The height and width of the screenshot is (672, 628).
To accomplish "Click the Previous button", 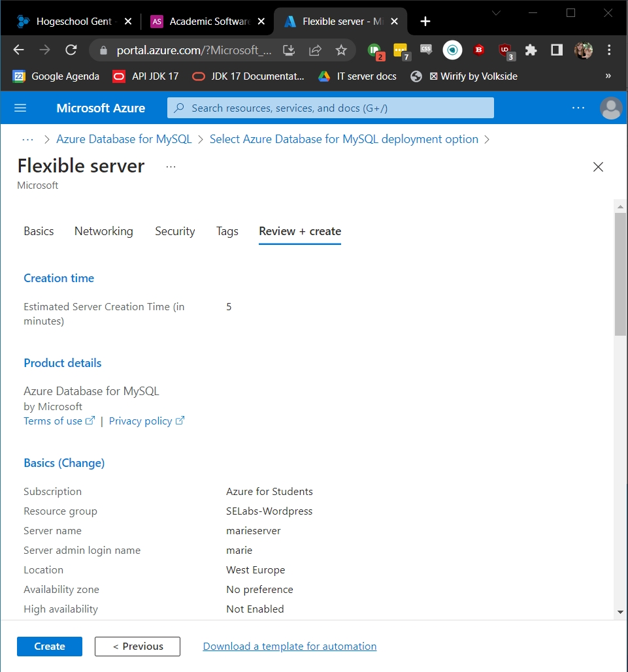I will (137, 647).
